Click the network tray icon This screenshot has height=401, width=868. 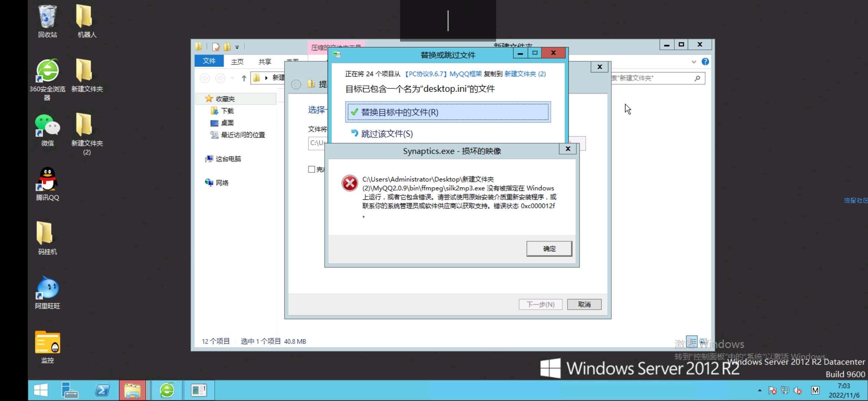coord(785,391)
